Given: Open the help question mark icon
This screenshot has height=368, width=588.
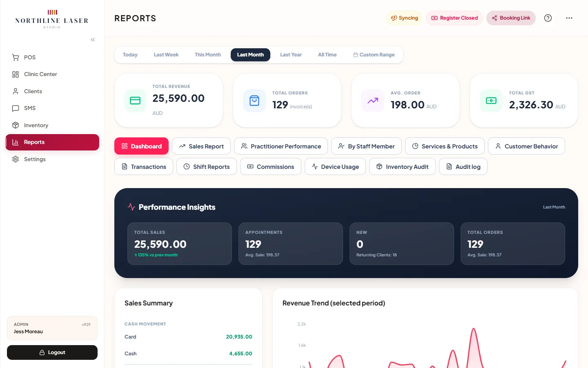Looking at the screenshot, I should (548, 18).
